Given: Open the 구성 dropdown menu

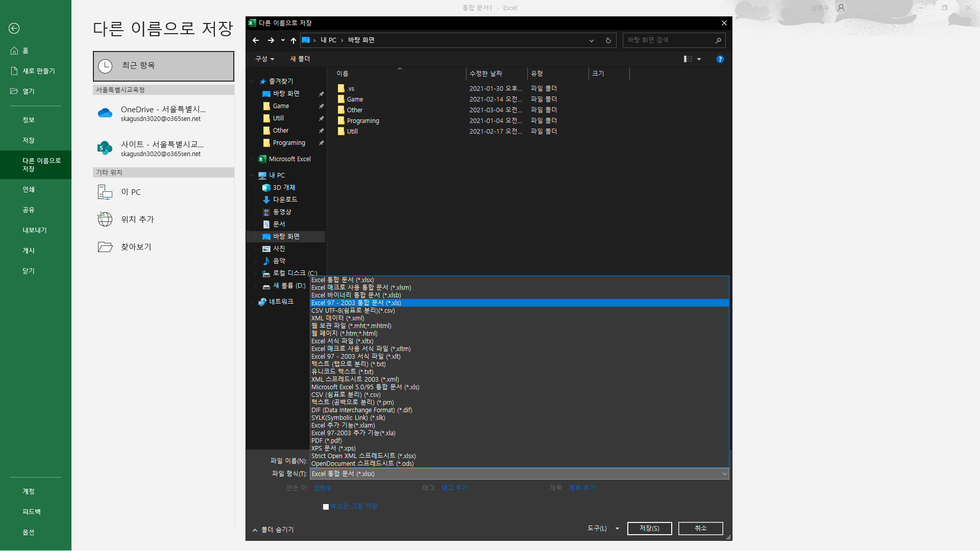Looking at the screenshot, I should [265, 59].
